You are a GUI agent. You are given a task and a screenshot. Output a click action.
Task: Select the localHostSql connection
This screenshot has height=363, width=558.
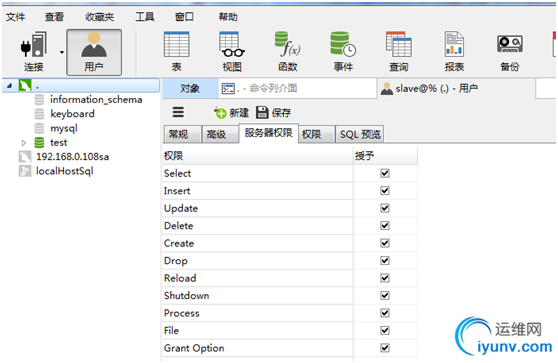click(64, 171)
